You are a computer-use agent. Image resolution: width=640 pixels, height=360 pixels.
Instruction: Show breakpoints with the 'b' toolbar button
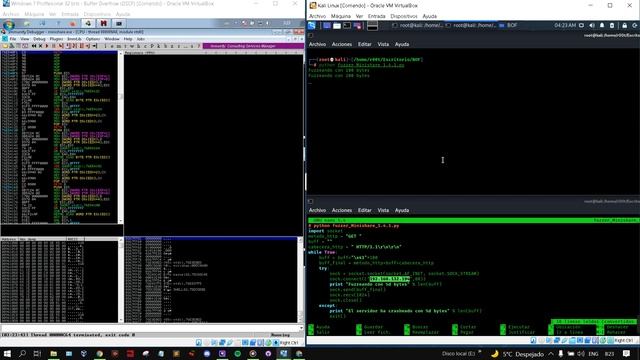165,46
